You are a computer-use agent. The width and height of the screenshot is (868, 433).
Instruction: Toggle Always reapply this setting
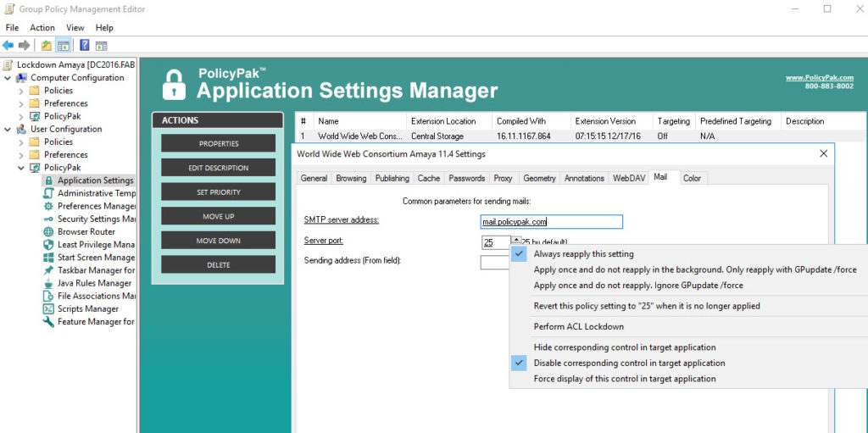(583, 254)
